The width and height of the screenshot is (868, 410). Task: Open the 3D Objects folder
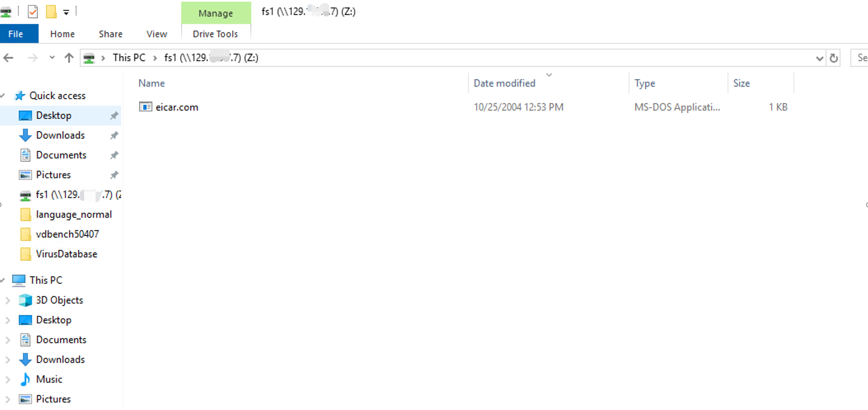[59, 300]
